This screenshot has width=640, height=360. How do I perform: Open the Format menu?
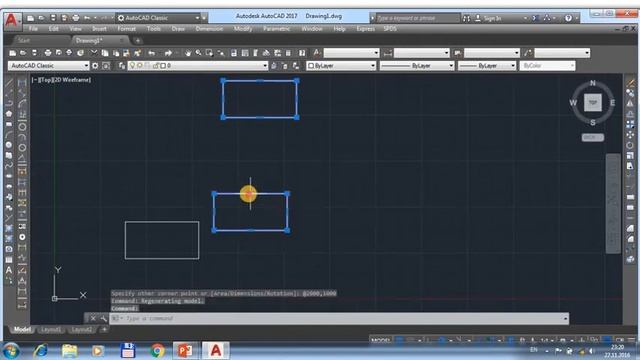pyautogui.click(x=127, y=29)
